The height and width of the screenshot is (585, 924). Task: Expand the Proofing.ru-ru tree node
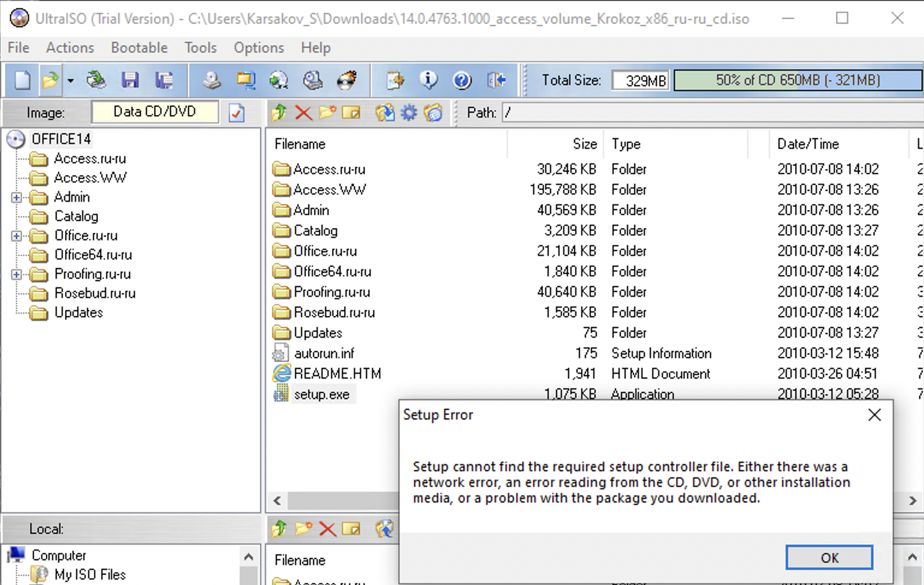point(17,274)
